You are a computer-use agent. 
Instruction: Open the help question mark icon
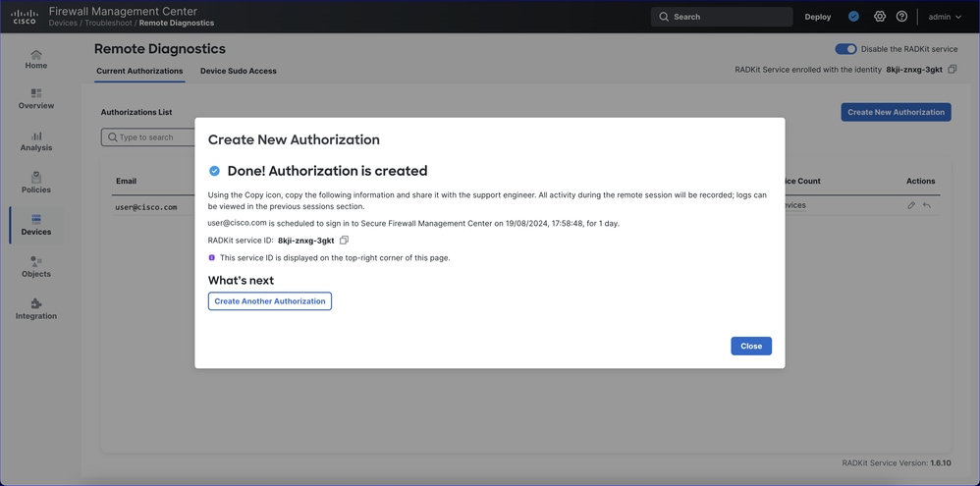(901, 17)
